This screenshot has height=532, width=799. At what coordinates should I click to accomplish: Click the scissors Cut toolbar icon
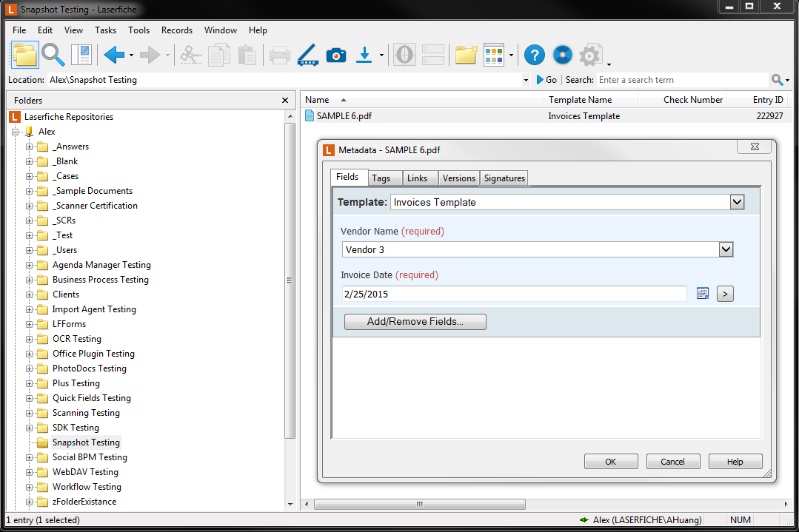point(190,55)
